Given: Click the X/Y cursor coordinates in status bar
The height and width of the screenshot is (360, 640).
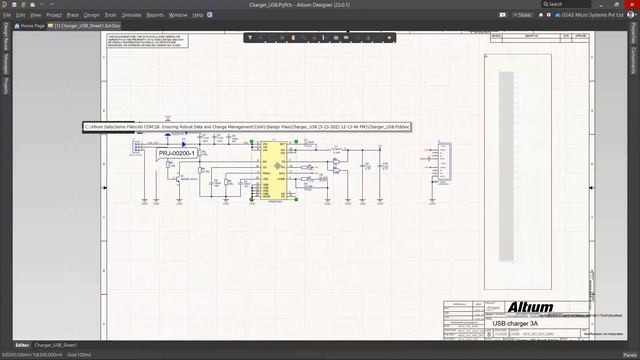Looking at the screenshot, I should (x=32, y=355).
